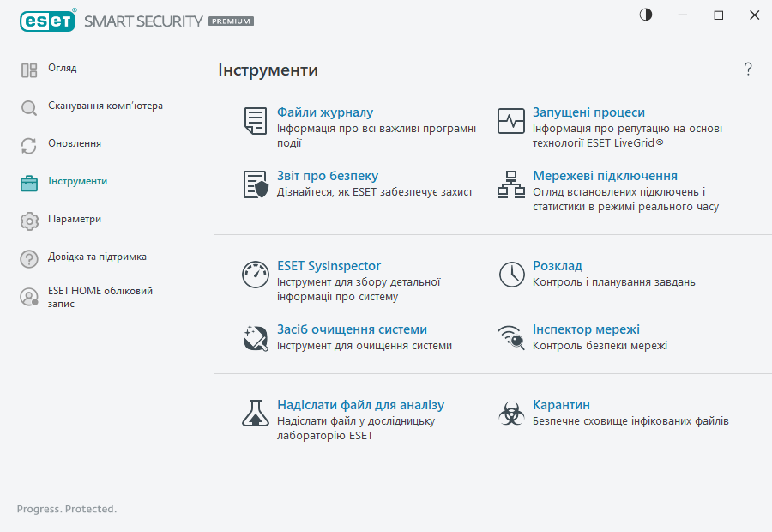Screen dimensions: 772x532
Task: Open the Надіслати файл для аналізу link
Action: click(x=360, y=405)
